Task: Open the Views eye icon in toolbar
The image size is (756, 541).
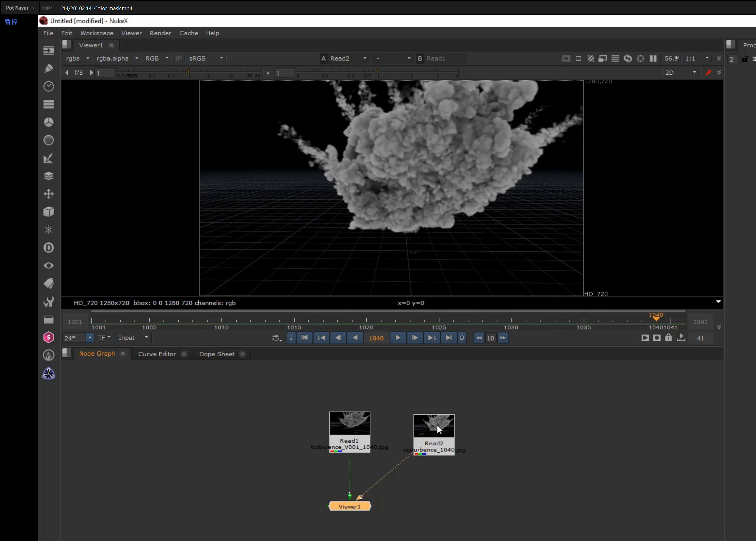Action: coord(49,266)
